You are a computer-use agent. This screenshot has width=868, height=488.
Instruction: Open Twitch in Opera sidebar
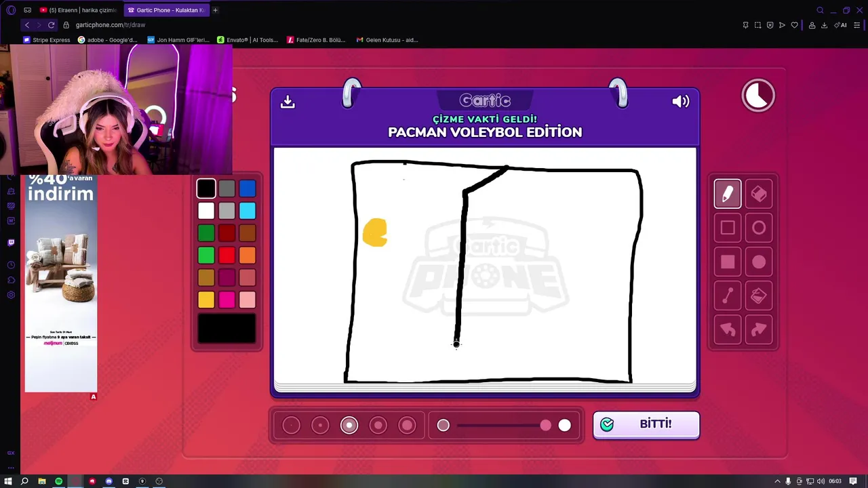(11, 242)
